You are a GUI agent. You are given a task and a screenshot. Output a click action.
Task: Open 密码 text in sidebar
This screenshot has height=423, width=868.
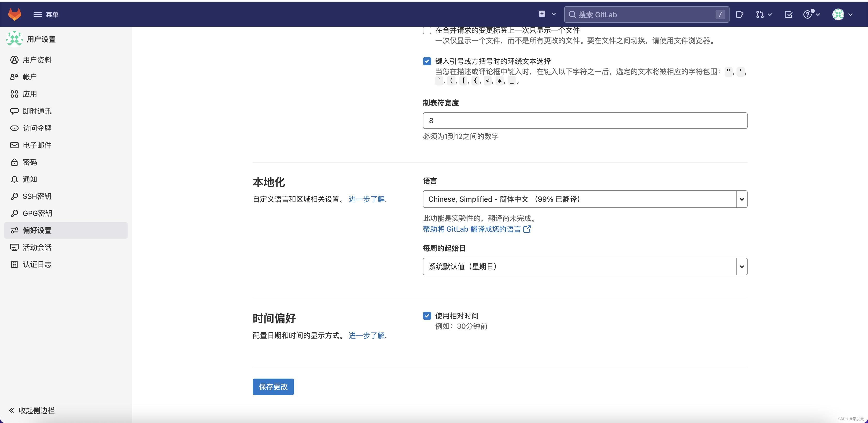click(x=30, y=162)
